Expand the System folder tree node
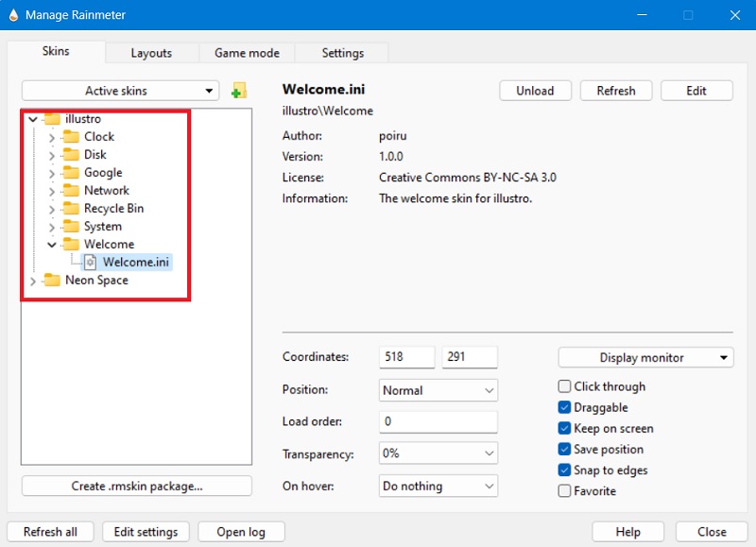 [52, 227]
